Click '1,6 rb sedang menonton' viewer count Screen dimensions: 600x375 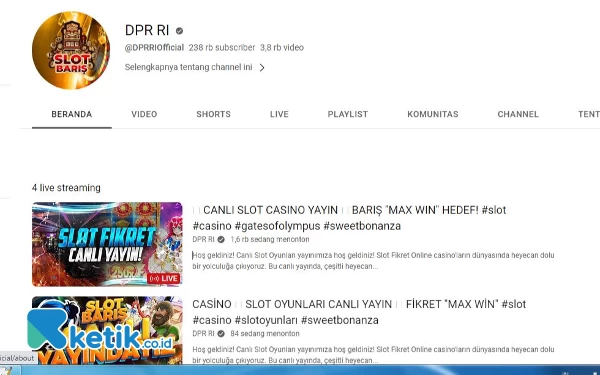[270, 240]
